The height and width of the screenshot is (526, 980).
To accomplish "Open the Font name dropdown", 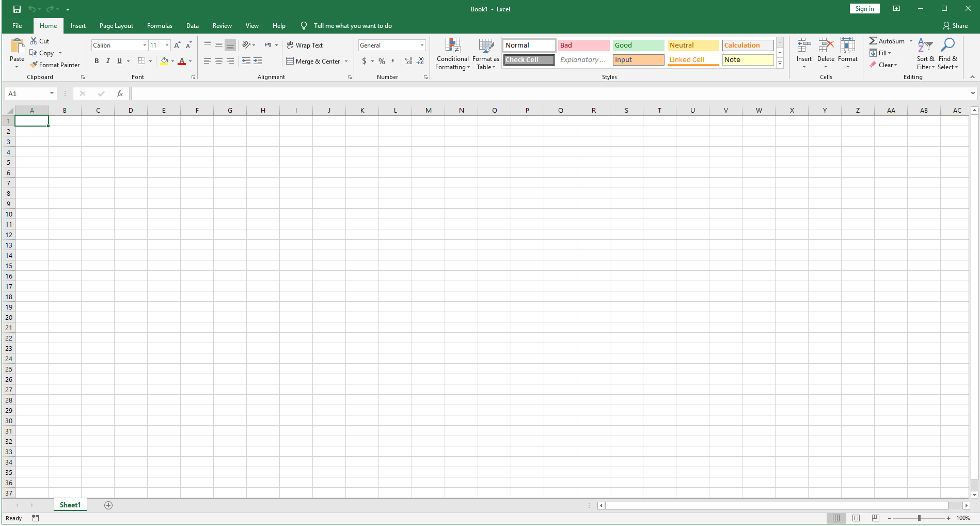I will coord(144,45).
